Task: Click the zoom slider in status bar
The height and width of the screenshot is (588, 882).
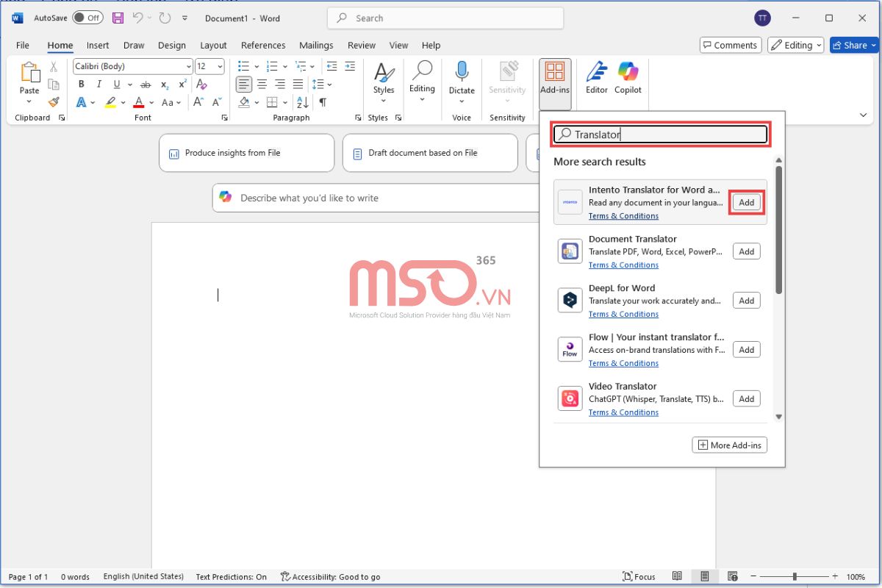Action: pos(796,577)
